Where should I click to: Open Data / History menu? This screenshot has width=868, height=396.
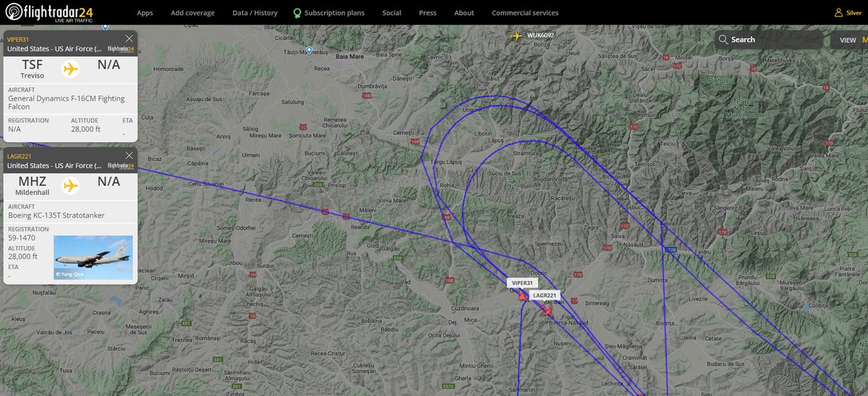pos(255,13)
